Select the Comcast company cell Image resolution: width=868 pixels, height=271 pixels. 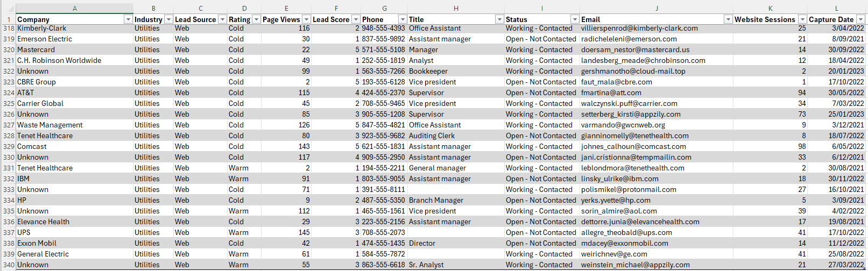point(75,146)
